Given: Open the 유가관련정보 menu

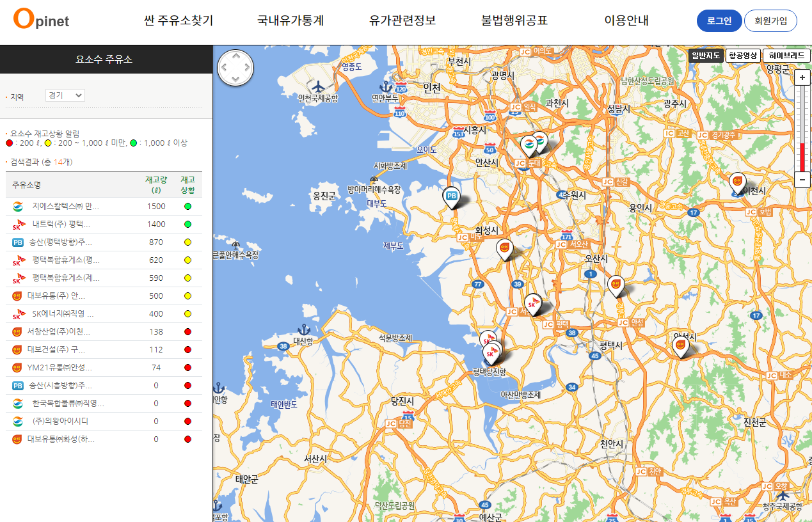Looking at the screenshot, I should [x=402, y=20].
